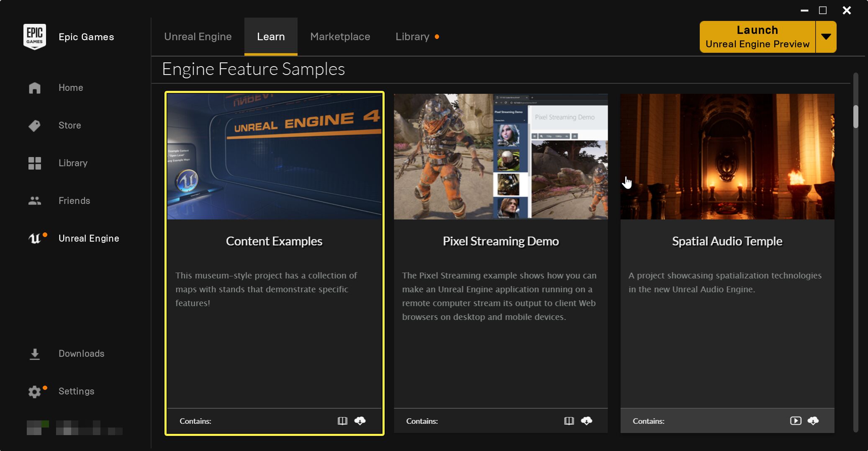Open Settings via the gear icon
This screenshot has width=868, height=451.
[x=34, y=392]
